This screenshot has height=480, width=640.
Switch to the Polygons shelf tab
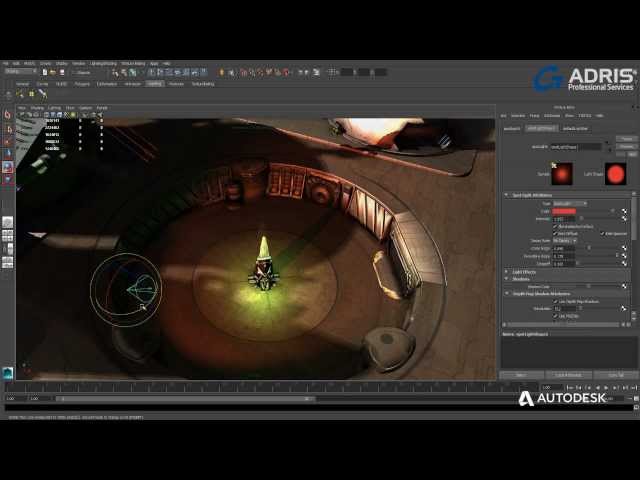point(82,84)
